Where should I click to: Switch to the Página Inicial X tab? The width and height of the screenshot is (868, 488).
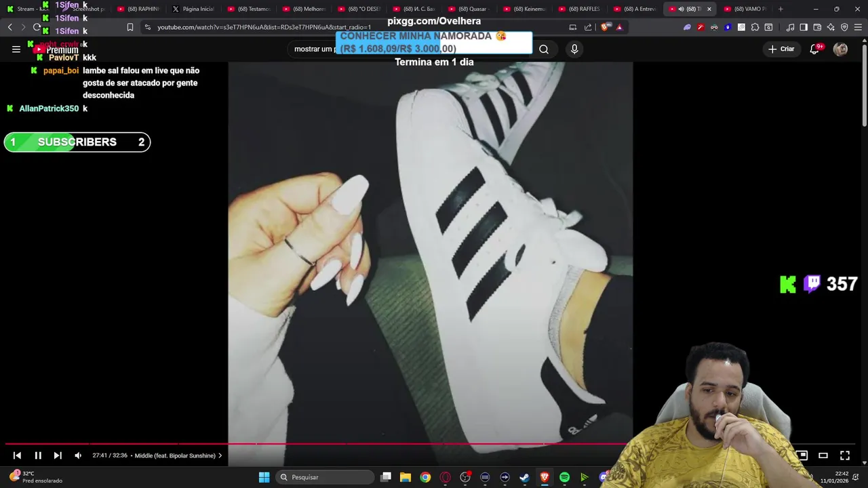tap(193, 9)
